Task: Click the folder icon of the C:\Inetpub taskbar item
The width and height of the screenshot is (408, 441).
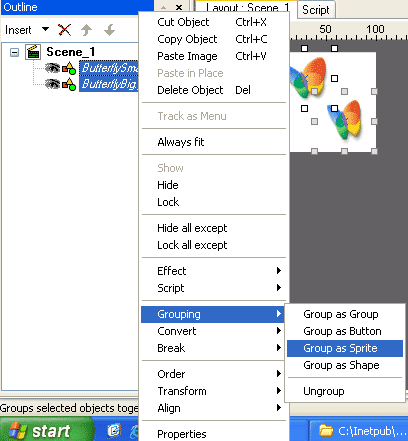Action: tap(326, 431)
